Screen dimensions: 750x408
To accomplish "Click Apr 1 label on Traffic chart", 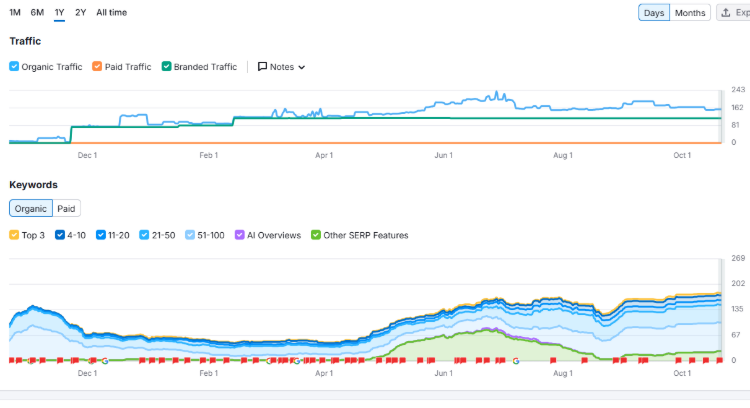I will 324,155.
